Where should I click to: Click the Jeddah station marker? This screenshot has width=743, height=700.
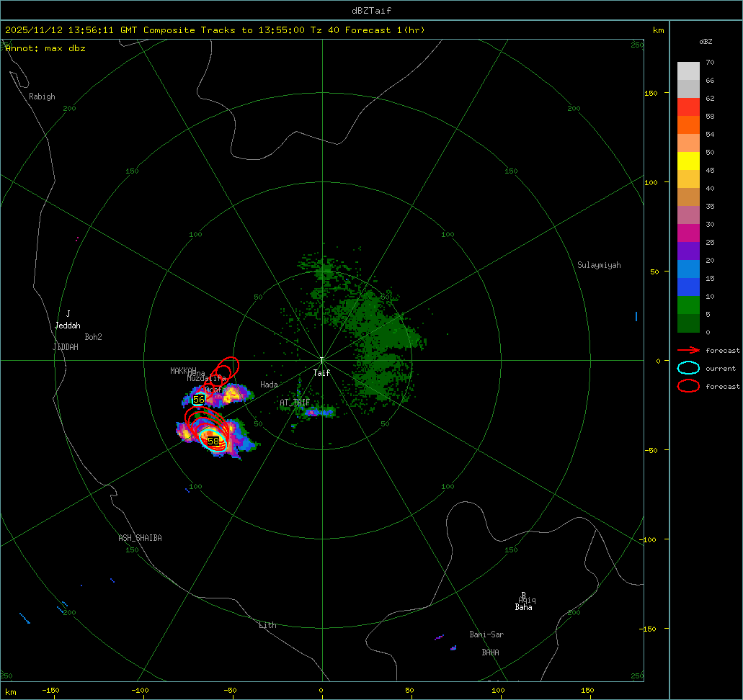(x=68, y=314)
